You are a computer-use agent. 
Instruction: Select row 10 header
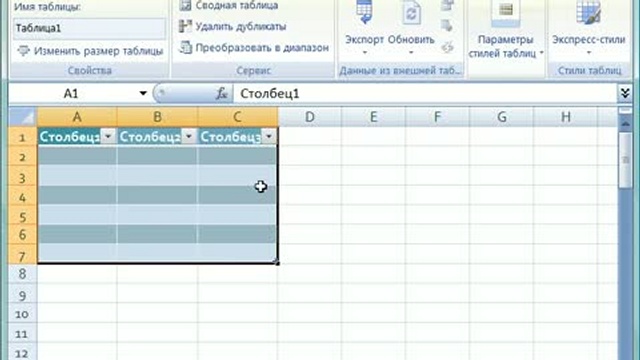pyautogui.click(x=22, y=314)
